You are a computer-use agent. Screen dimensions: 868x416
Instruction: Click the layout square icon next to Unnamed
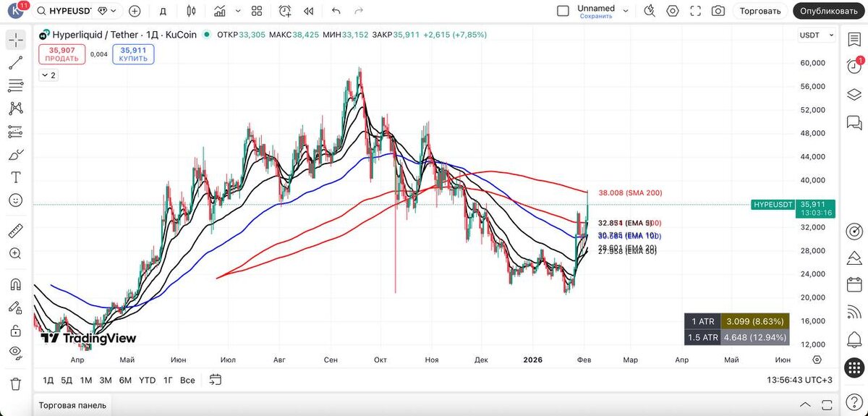563,11
